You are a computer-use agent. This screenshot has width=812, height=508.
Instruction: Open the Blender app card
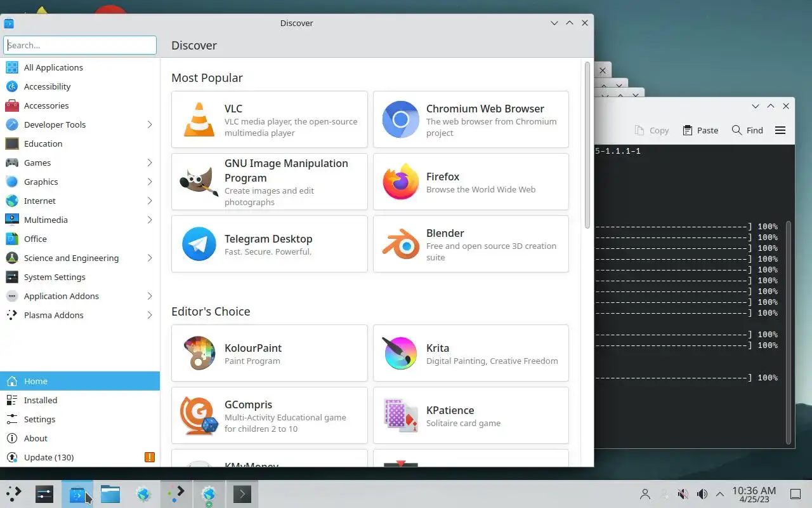click(x=471, y=244)
